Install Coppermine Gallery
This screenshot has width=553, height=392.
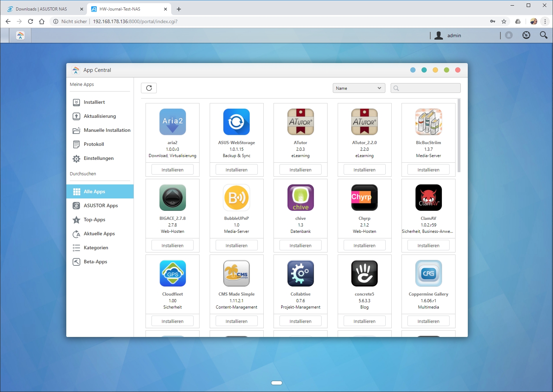[429, 321]
